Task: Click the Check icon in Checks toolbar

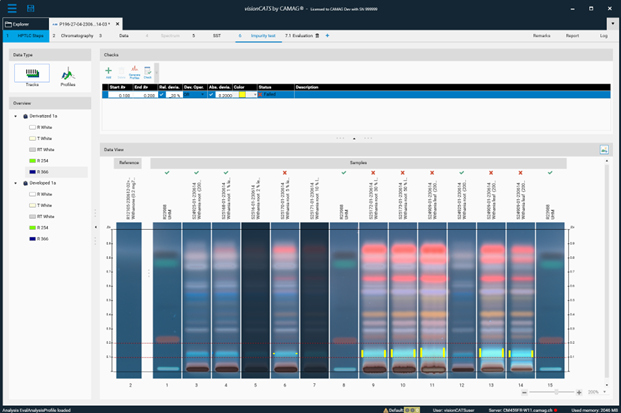Action: point(148,72)
